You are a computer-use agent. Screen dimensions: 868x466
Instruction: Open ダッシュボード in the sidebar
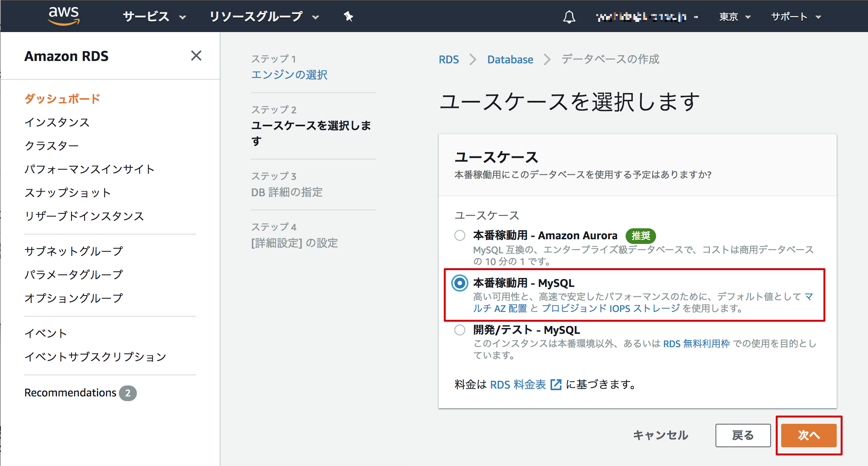point(63,99)
